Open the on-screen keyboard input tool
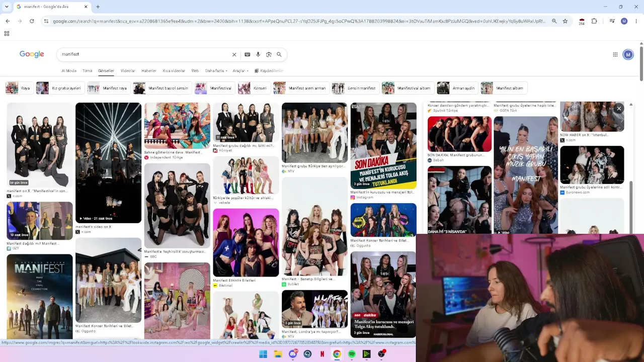Viewport: 644px width, 362px height. (247, 54)
